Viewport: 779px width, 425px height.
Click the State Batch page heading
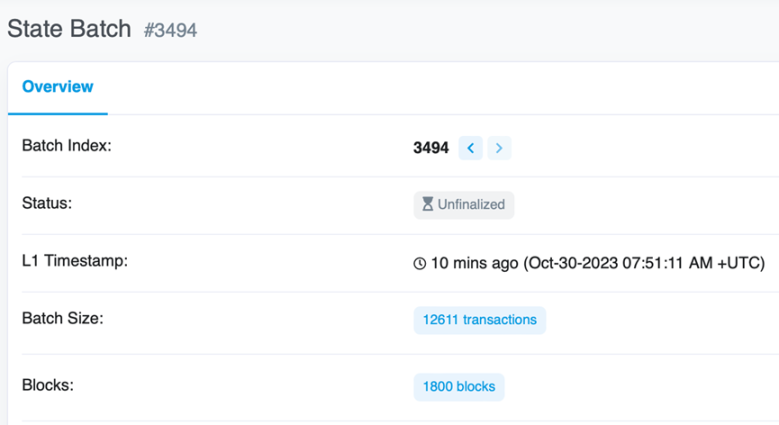click(69, 28)
